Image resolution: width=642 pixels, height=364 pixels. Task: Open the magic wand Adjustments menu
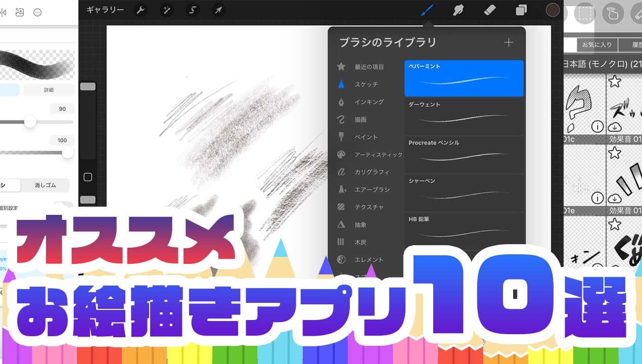166,10
